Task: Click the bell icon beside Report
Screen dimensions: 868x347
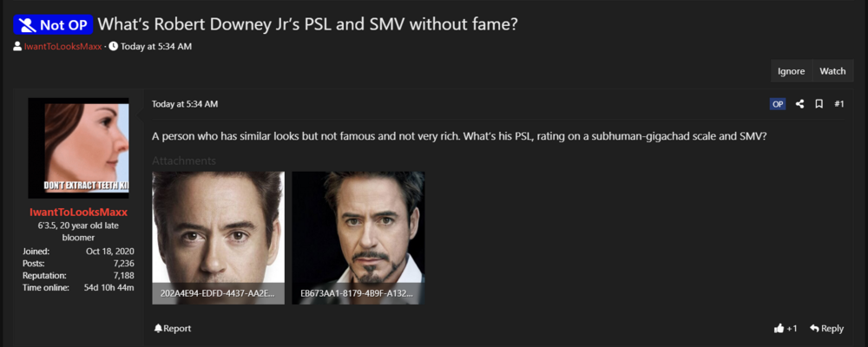Action: 158,329
